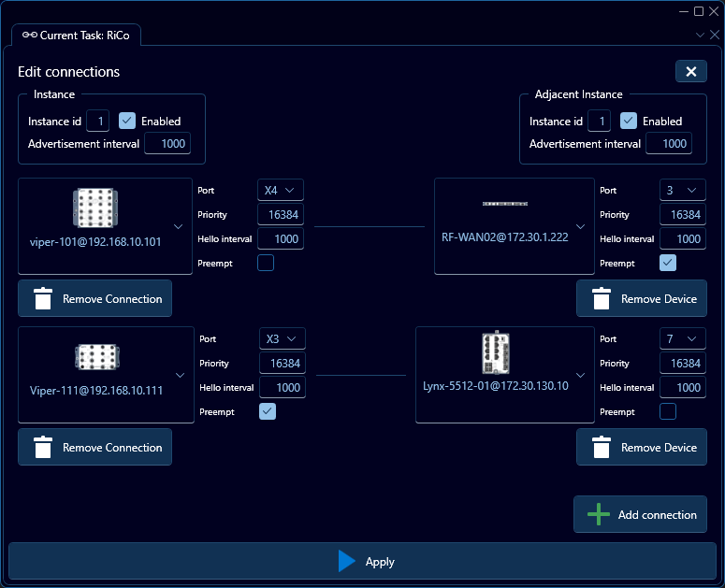Remove the Lynx-5512-01 device
Viewport: 725px width, 588px height.
pos(642,447)
